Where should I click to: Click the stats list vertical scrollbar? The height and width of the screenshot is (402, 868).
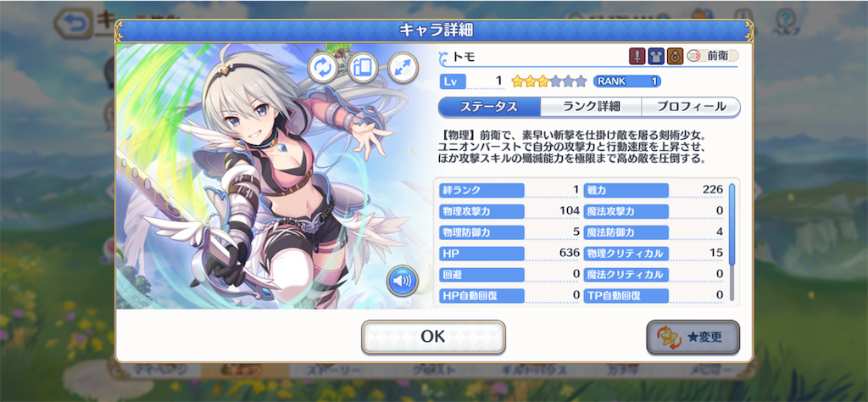point(732,242)
